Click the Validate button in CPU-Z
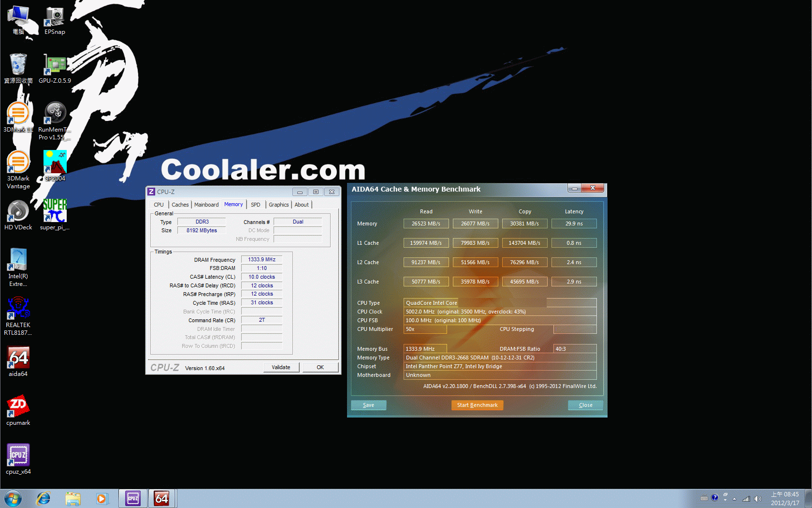Viewport: 812px width, 508px height. (281, 367)
